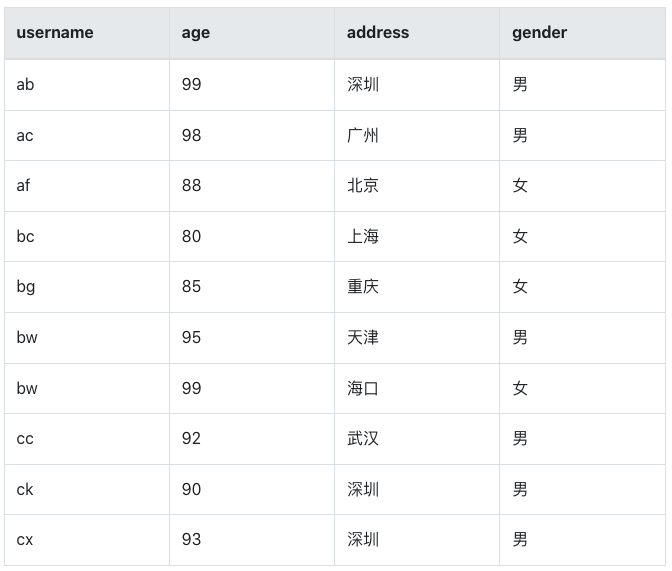Select the 'cx' username cell
Screen dimensions: 672x571
(25, 540)
